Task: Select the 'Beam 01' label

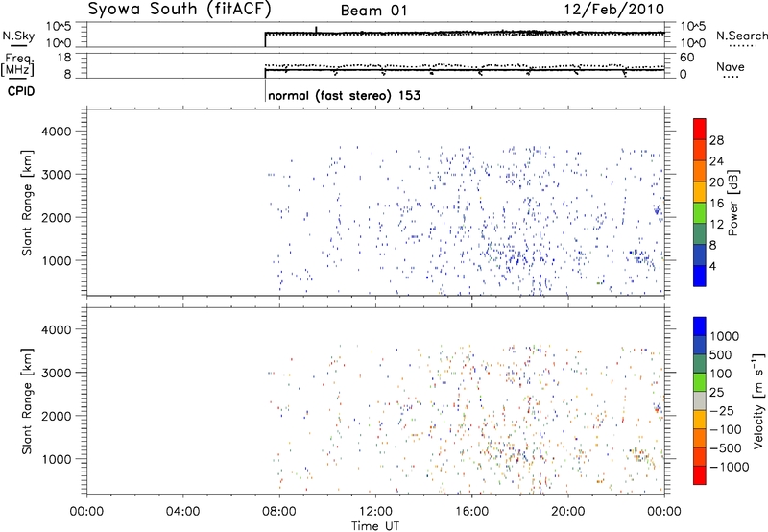Action: (x=373, y=11)
